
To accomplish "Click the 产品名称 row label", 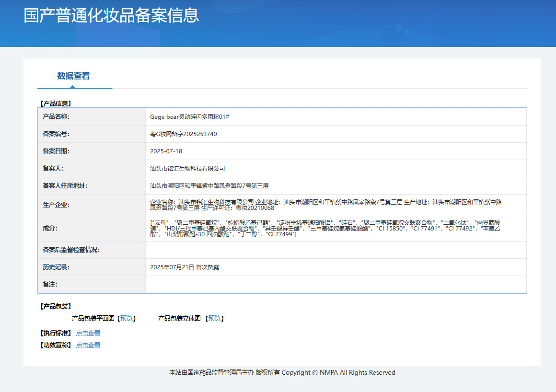I will [x=56, y=116].
